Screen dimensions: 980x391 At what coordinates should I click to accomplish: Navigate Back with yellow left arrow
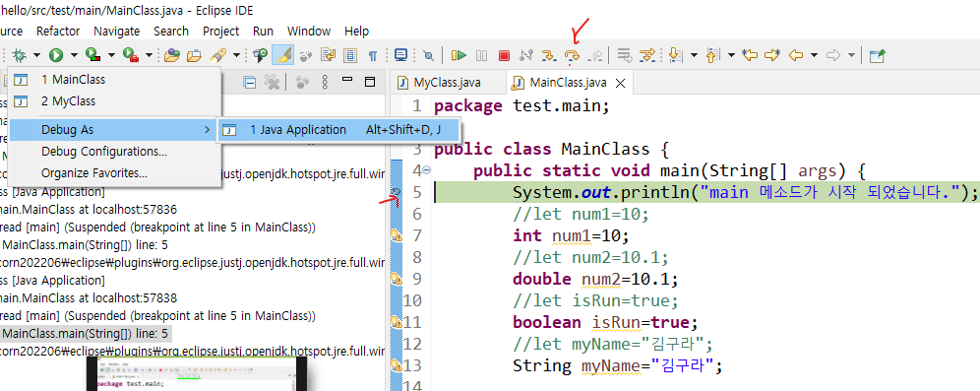click(796, 56)
